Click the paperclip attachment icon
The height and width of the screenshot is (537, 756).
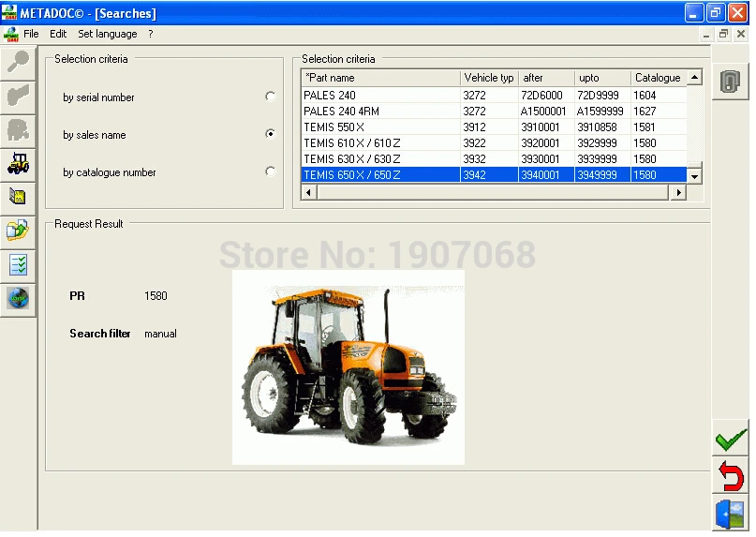click(730, 82)
